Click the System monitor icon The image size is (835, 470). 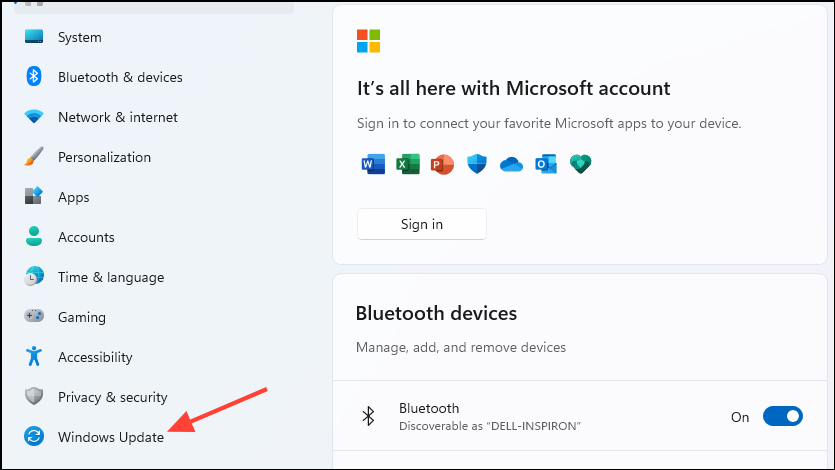pos(34,37)
